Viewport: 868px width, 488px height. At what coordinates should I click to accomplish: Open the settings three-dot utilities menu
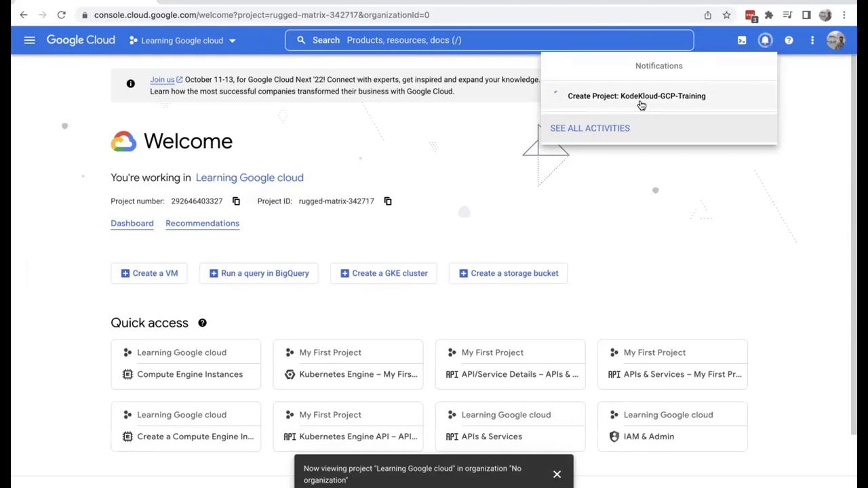click(x=812, y=41)
